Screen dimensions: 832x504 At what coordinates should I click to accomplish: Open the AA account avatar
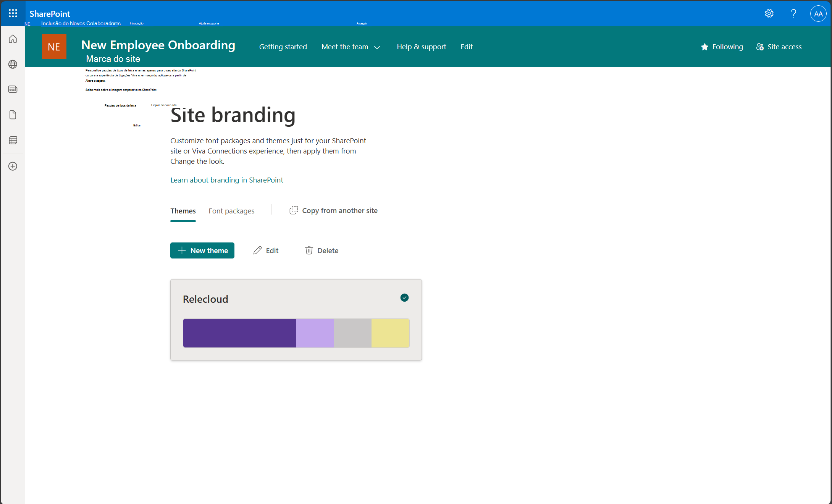[x=818, y=14]
